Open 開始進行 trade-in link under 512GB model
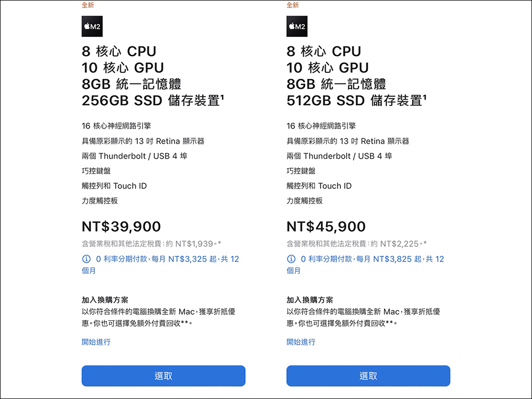This screenshot has width=532, height=399. click(x=301, y=342)
